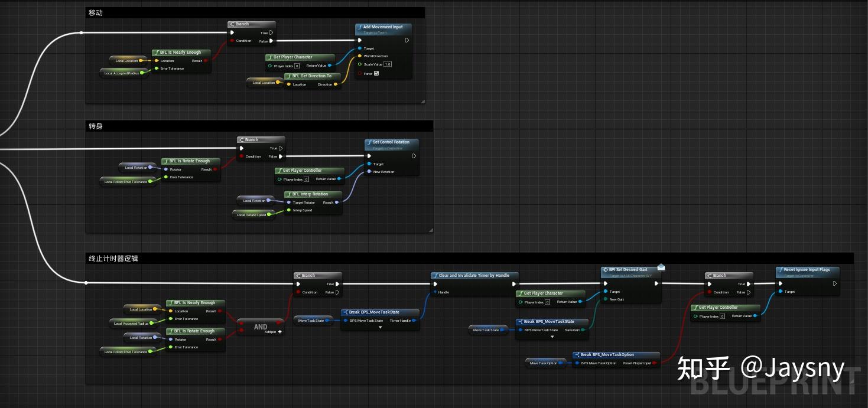868x408 pixels.
Task: Select the Reset Ignore Input Flags node title
Action: pyautogui.click(x=807, y=270)
